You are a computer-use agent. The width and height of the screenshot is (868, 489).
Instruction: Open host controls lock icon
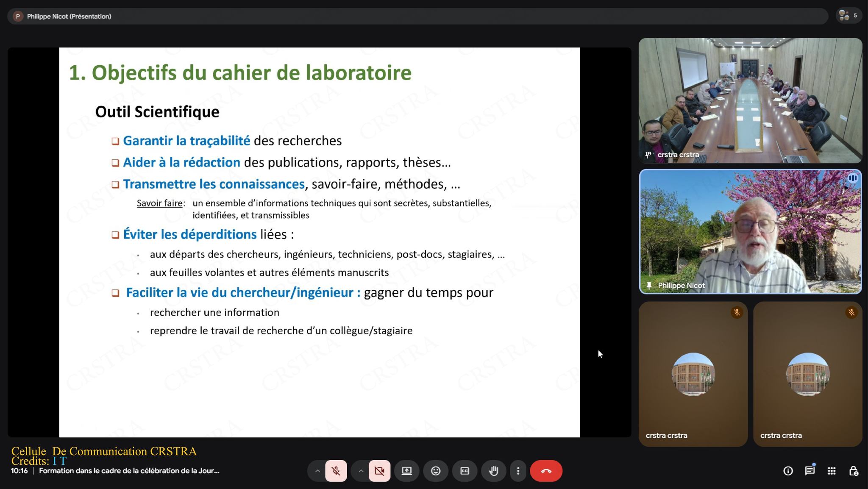click(853, 471)
